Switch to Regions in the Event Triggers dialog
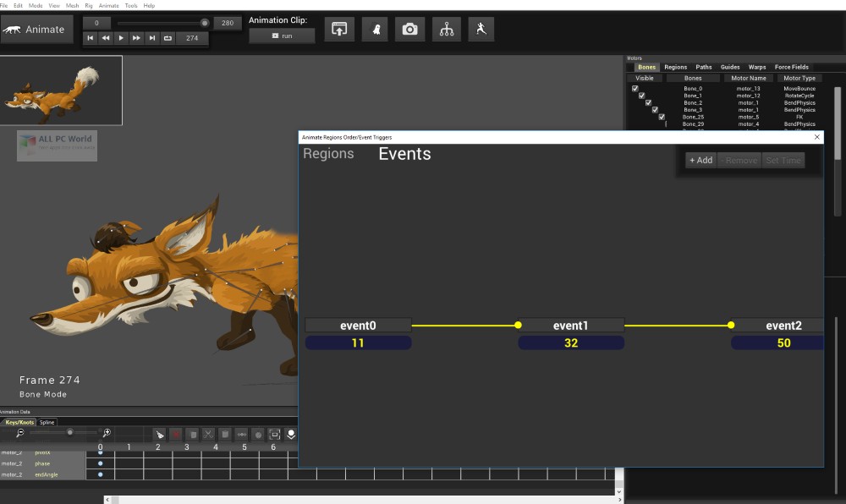Image resolution: width=846 pixels, height=504 pixels. 328,153
